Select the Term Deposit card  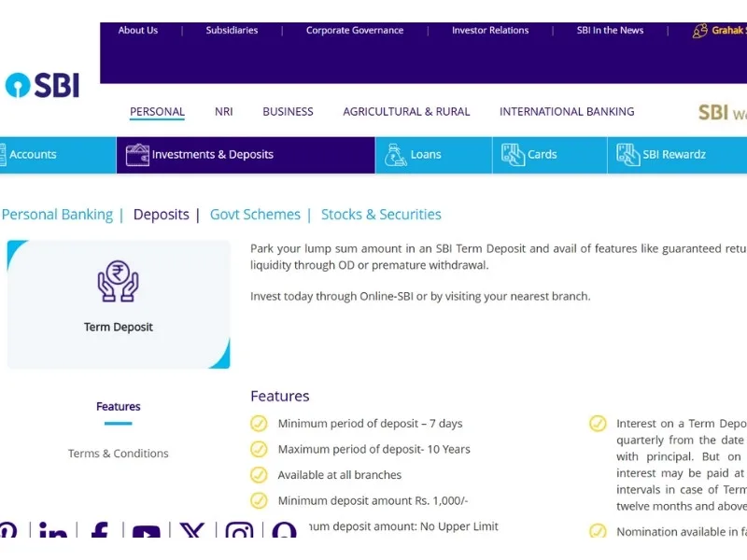[x=119, y=304]
